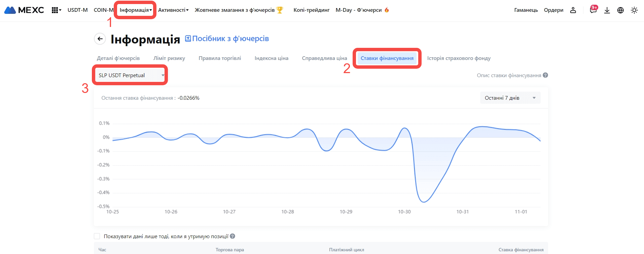This screenshot has height=254, width=644.
Task: Open the 'Історія страхового фонду' tab
Action: click(459, 58)
